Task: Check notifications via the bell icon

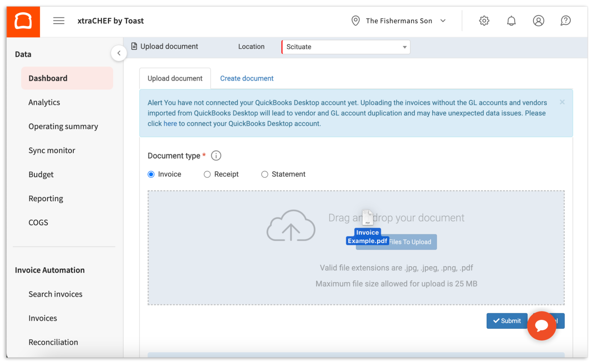Action: click(x=511, y=21)
